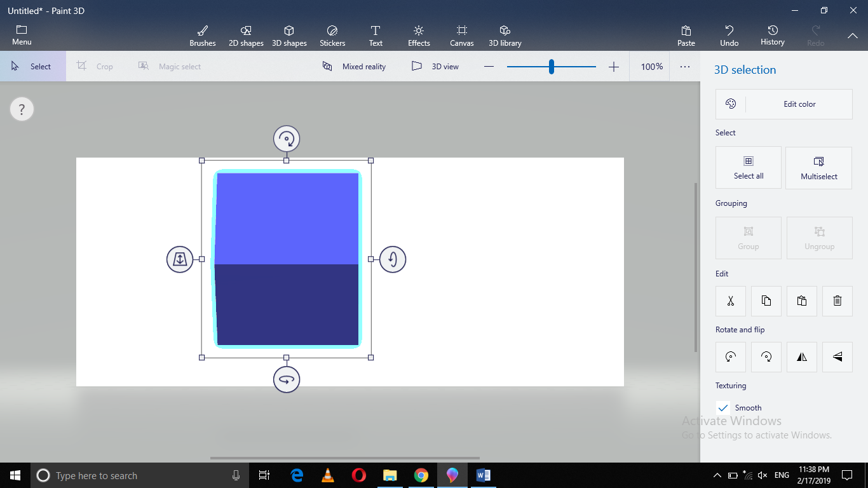868x488 pixels.
Task: Open the Stickers panel
Action: click(x=332, y=35)
